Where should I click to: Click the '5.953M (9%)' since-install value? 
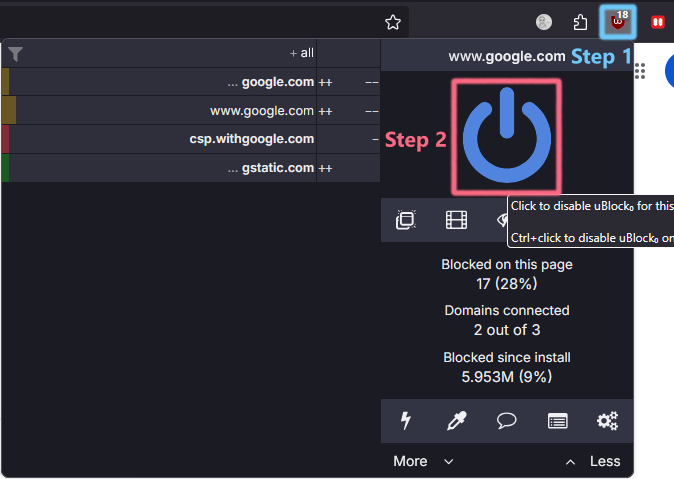tap(507, 377)
